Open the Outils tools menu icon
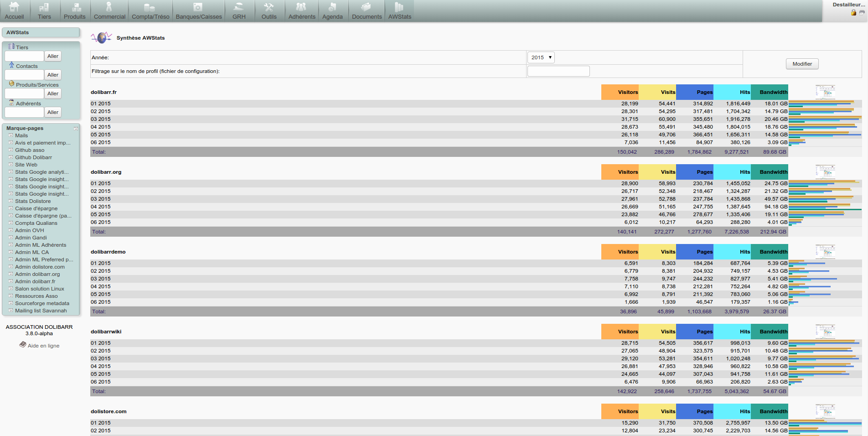 pyautogui.click(x=269, y=6)
